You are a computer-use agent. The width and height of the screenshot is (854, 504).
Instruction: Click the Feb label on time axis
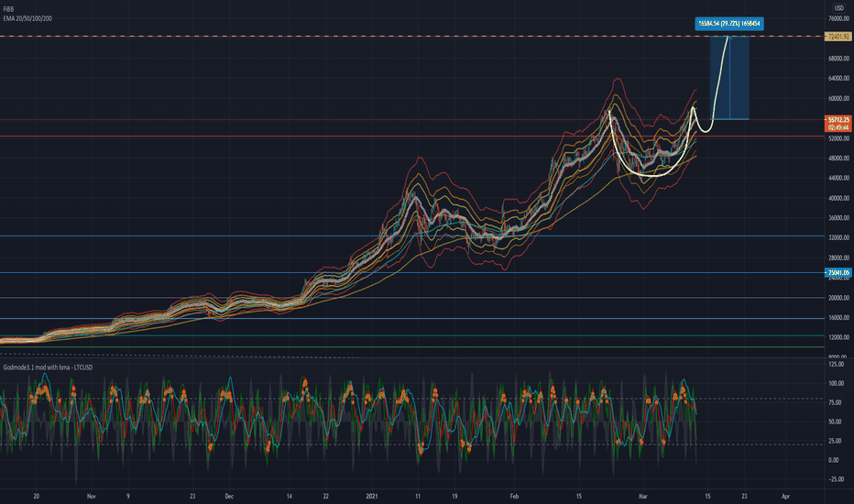514,497
